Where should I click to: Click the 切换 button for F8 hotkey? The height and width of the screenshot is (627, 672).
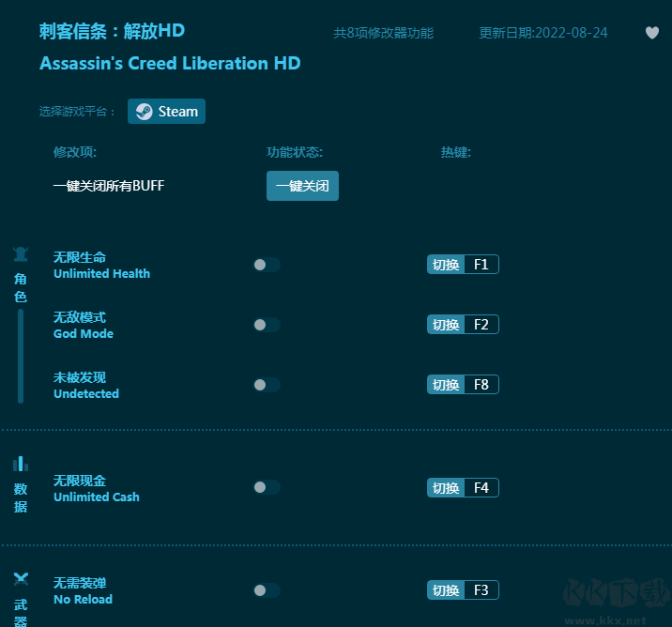coord(446,385)
